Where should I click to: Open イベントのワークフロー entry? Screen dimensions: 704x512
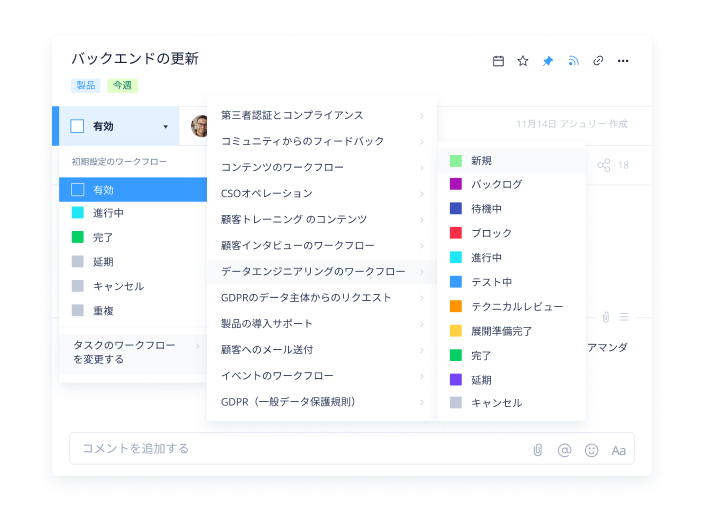322,376
